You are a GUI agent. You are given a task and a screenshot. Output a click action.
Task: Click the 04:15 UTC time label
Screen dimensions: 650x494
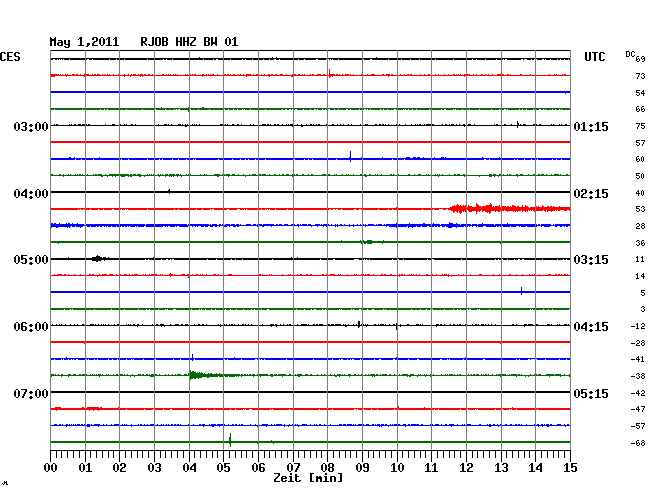click(x=591, y=327)
